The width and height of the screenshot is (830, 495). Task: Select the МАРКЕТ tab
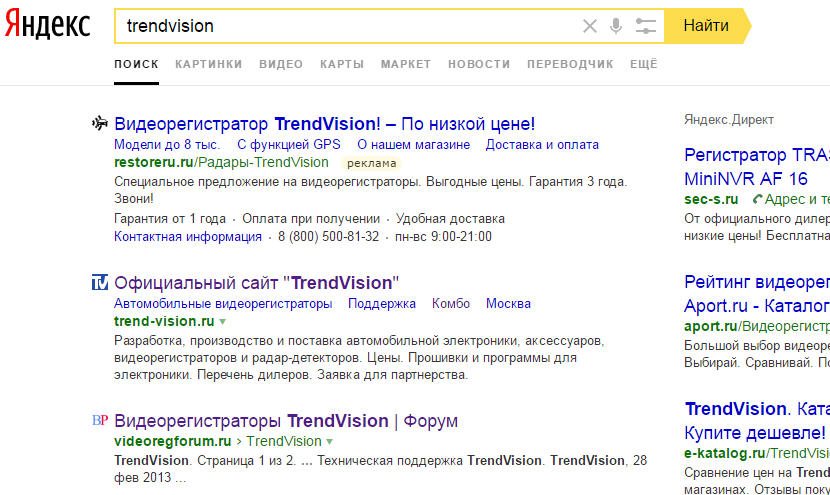click(406, 64)
